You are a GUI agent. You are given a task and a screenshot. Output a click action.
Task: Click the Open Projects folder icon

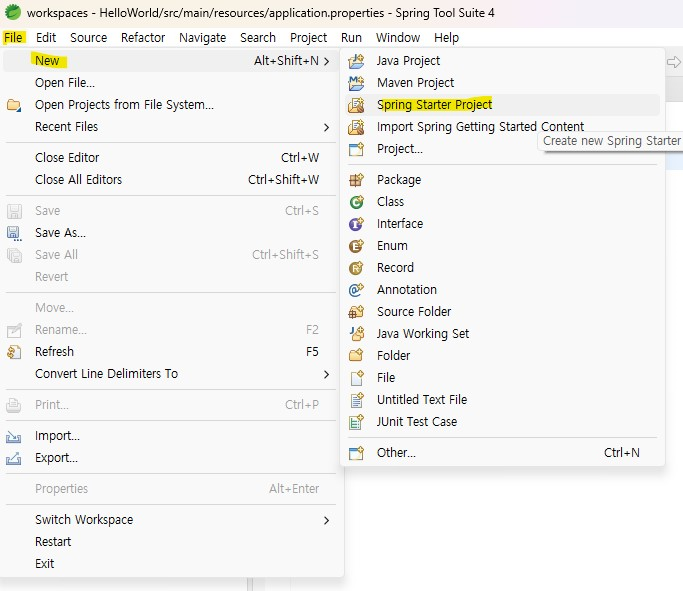pyautogui.click(x=14, y=105)
